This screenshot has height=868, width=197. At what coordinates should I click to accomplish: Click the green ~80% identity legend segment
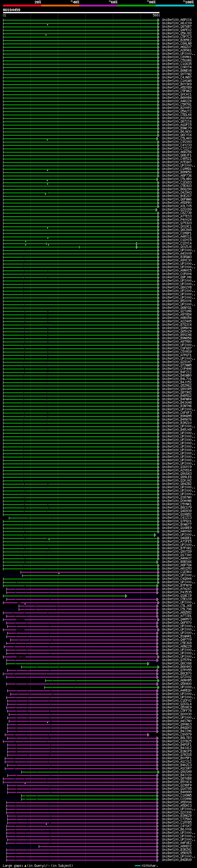point(137,6)
